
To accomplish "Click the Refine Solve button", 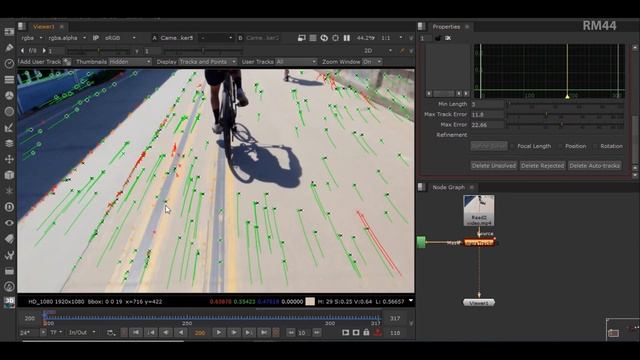I will [x=489, y=146].
